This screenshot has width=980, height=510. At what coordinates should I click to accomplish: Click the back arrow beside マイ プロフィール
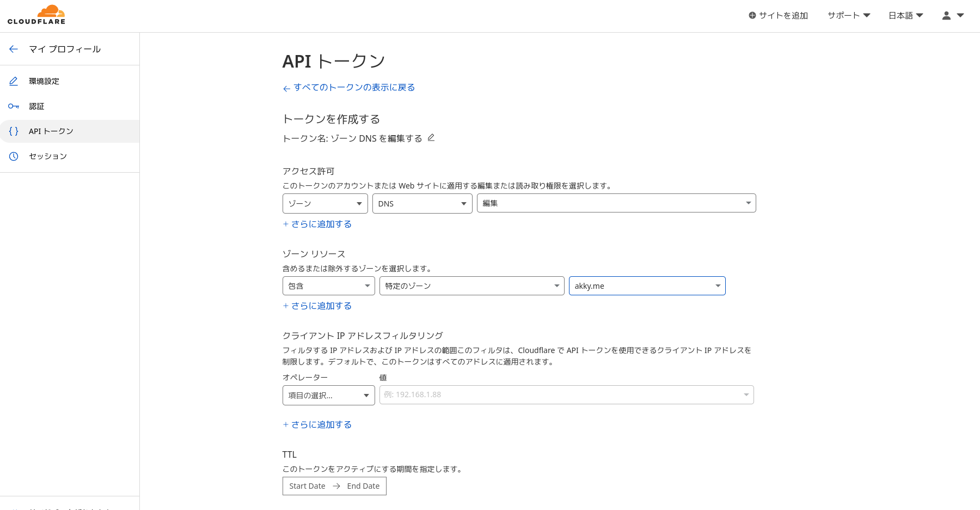point(14,49)
